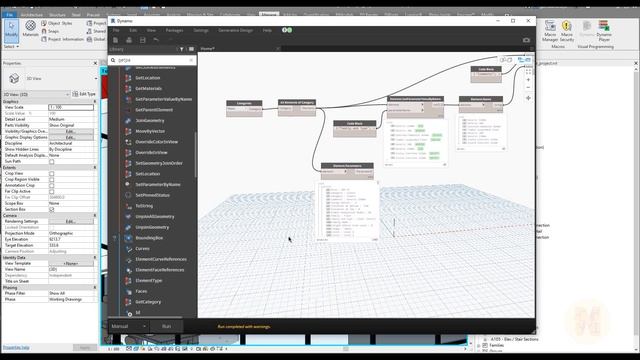Open the Dynamo Edit menu
Screen dimensions: 640x360
coord(133,30)
